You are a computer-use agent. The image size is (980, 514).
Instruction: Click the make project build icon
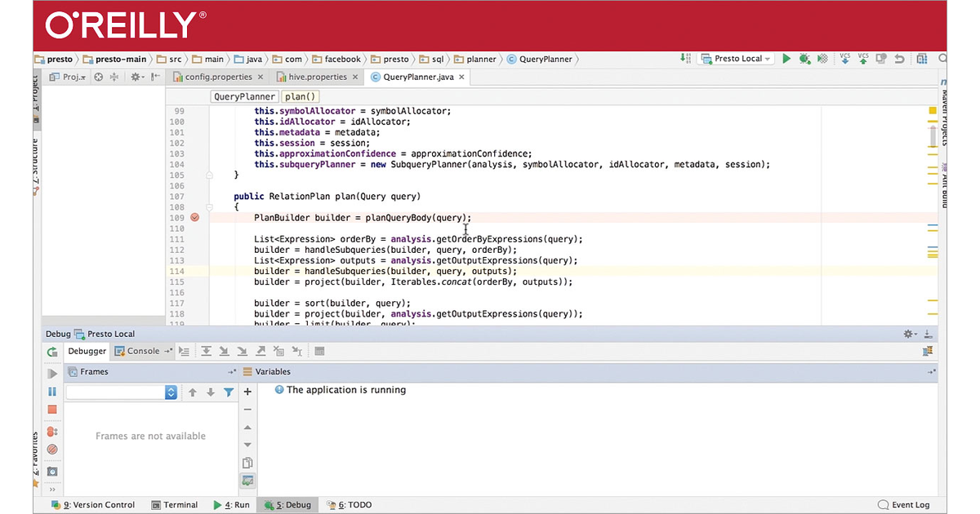pyautogui.click(x=684, y=59)
